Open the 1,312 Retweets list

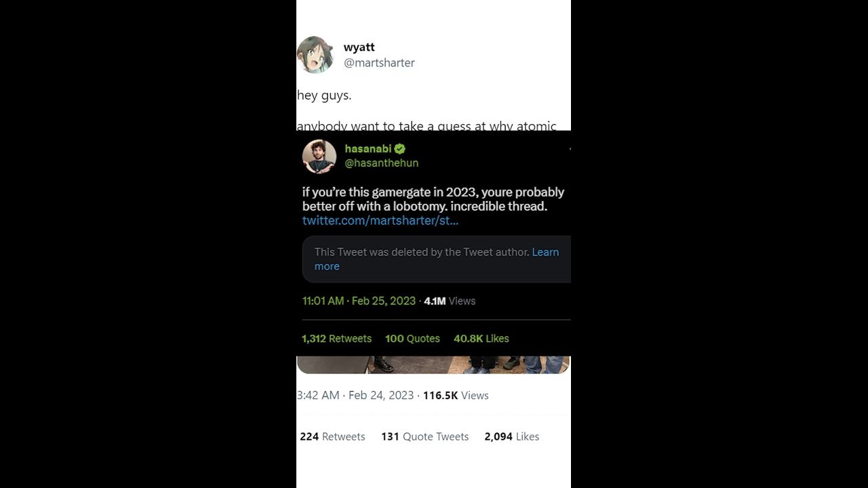(336, 339)
